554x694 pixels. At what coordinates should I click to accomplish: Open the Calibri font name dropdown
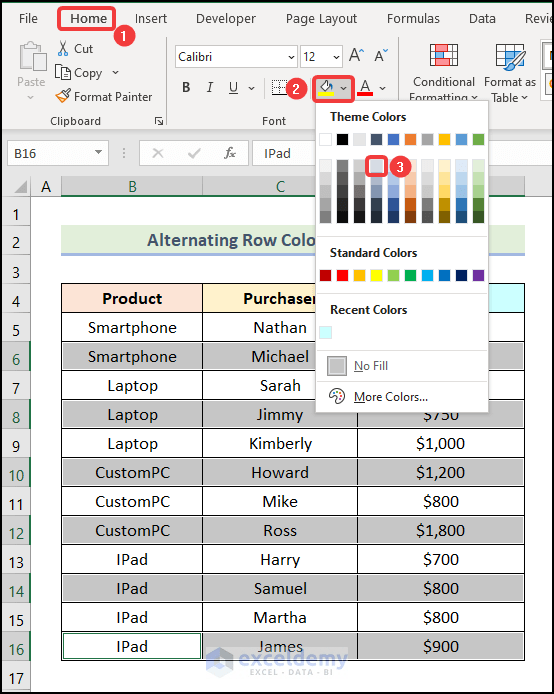pyautogui.click(x=291, y=57)
